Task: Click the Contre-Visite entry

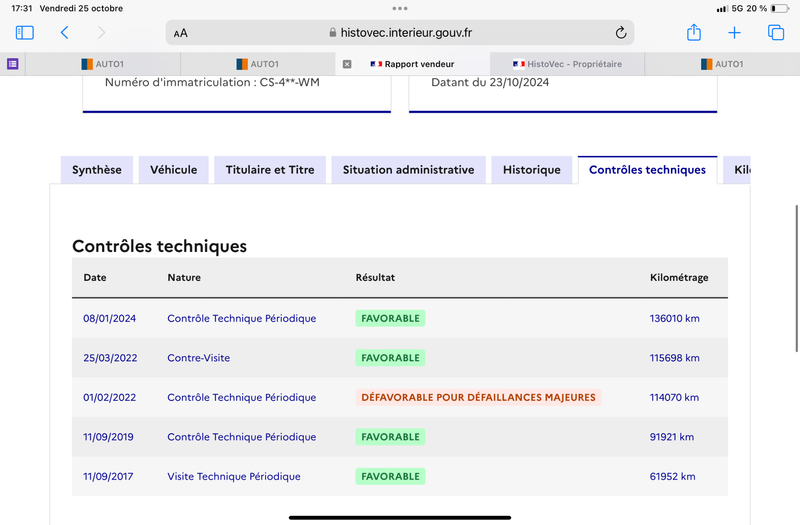Action: click(x=198, y=358)
